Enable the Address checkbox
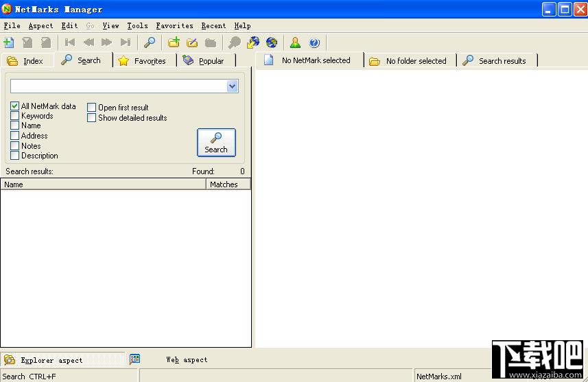This screenshot has width=588, height=382. [x=14, y=135]
